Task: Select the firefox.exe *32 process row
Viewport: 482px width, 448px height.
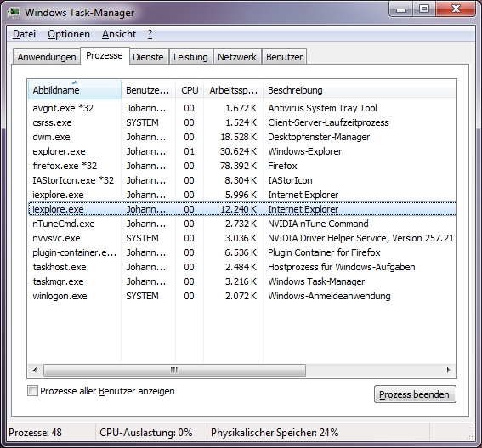Action: [x=242, y=166]
